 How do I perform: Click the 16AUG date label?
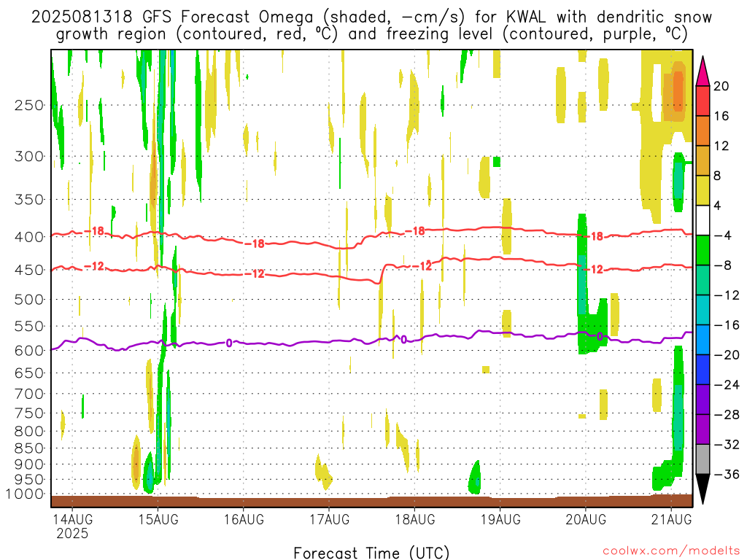[244, 519]
